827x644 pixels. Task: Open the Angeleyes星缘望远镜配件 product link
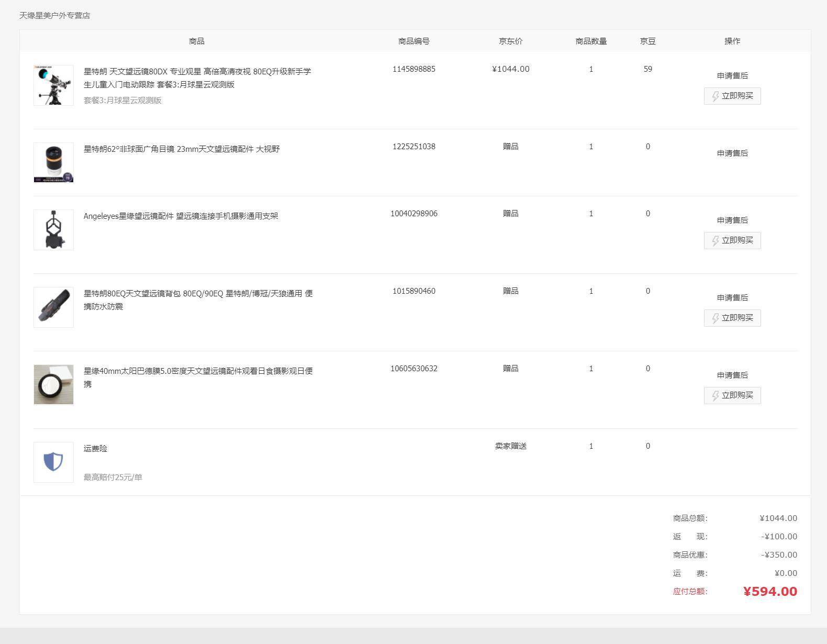coord(181,216)
